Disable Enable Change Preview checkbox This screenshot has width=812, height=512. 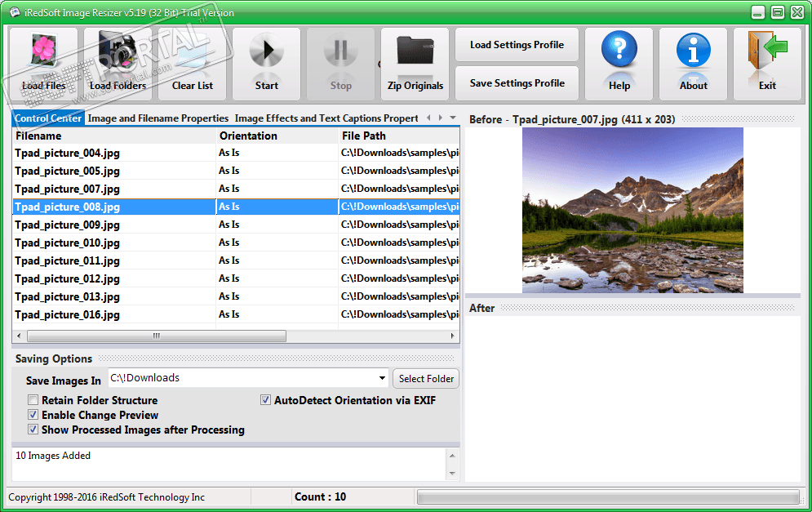click(33, 415)
